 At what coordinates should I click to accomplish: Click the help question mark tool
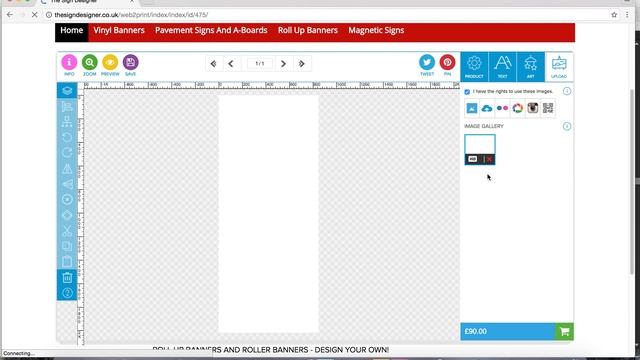tap(67, 293)
